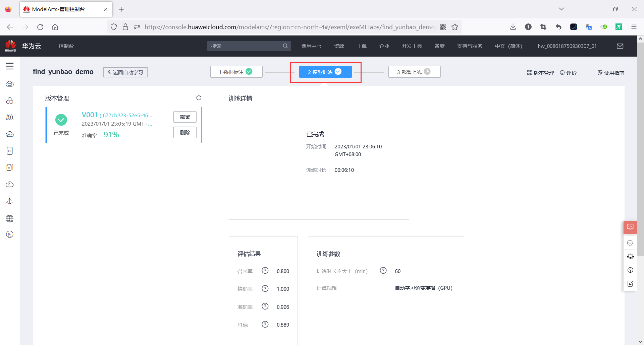Go to step 3 部署上线
Image resolution: width=644 pixels, height=345 pixels.
click(x=414, y=72)
